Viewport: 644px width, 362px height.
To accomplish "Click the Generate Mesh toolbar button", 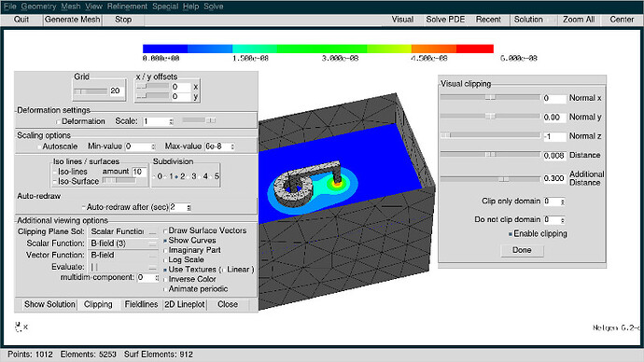I will pyautogui.click(x=72, y=20).
